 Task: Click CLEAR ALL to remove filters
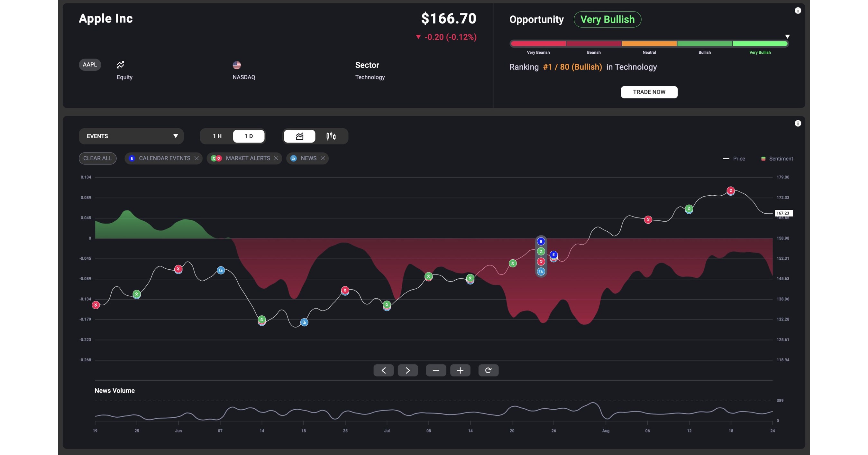coord(97,158)
